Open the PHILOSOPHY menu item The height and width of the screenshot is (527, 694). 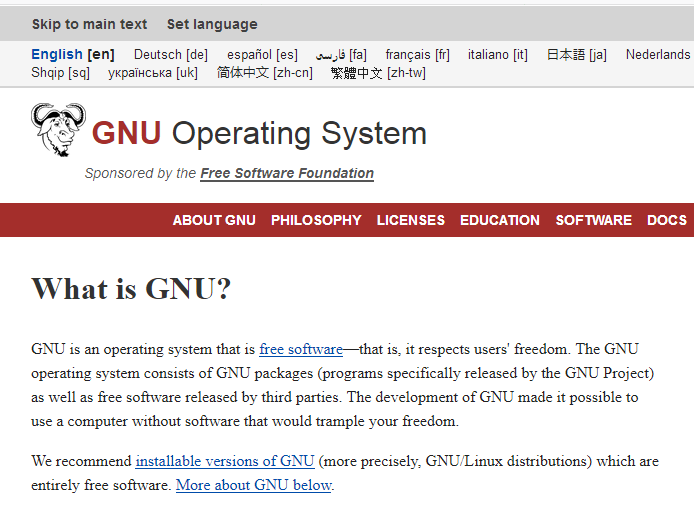pyautogui.click(x=316, y=220)
